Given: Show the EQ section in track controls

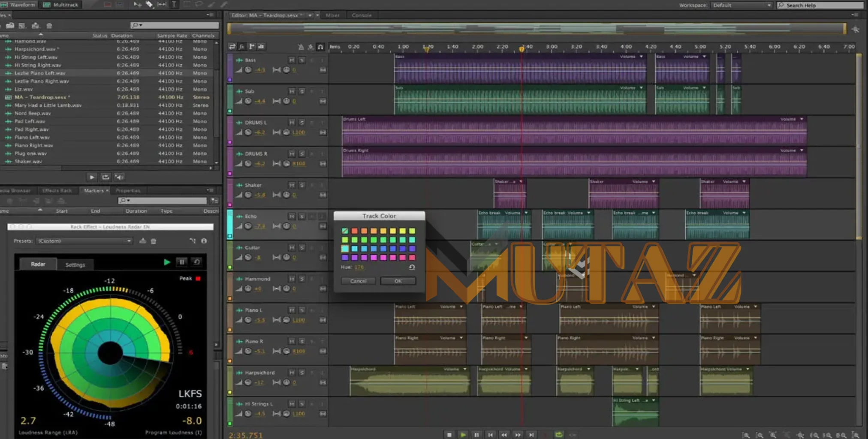Looking at the screenshot, I should (261, 46).
